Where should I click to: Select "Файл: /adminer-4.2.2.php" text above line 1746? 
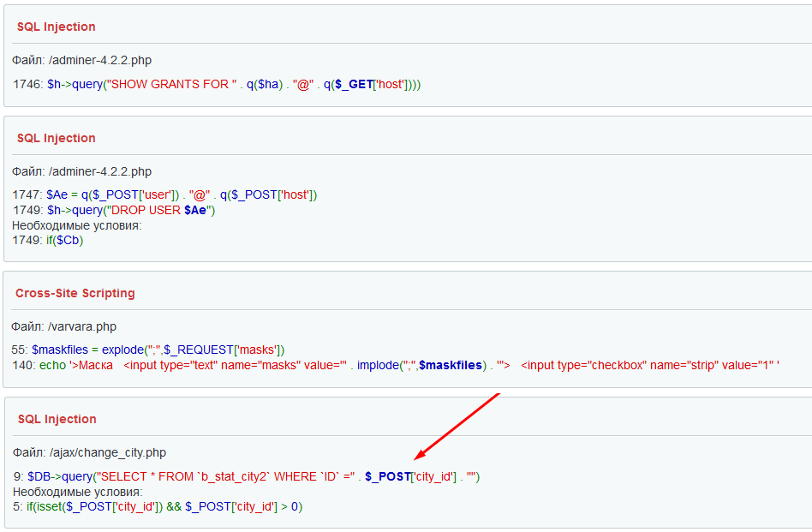click(x=82, y=60)
